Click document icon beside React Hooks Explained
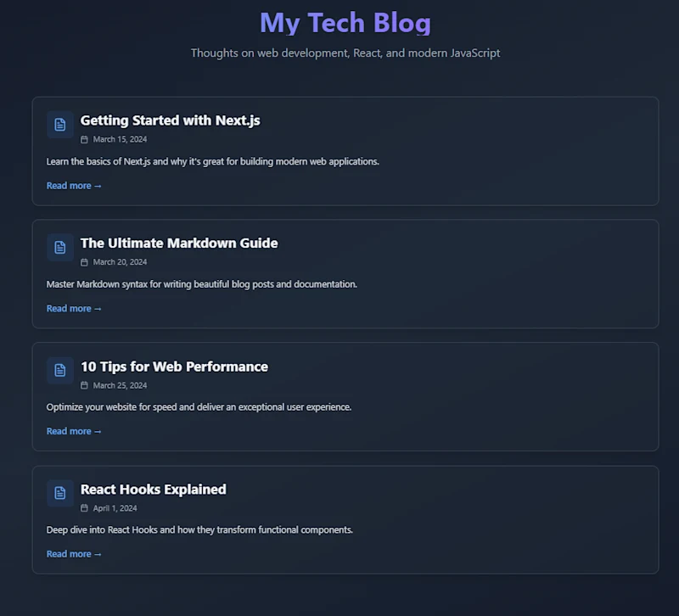Image resolution: width=679 pixels, height=616 pixels. click(60, 493)
